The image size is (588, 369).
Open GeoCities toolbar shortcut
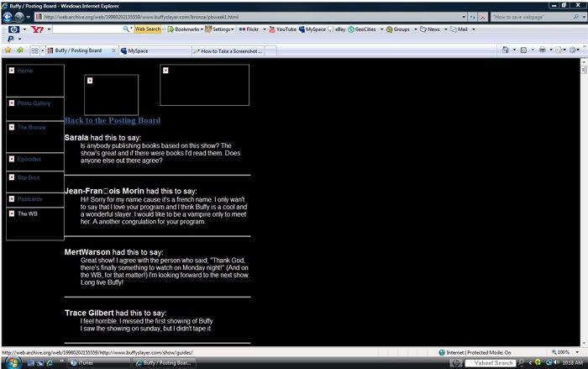[x=362, y=29]
